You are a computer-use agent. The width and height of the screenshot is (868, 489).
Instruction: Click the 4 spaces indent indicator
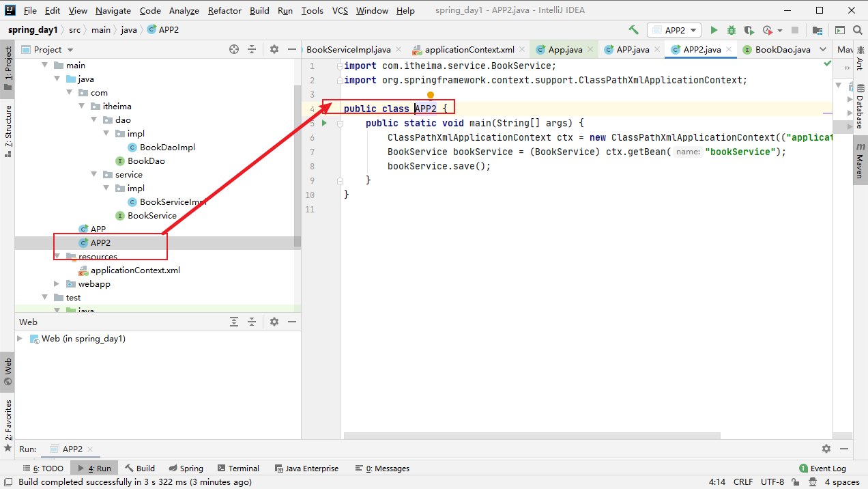coord(841,482)
